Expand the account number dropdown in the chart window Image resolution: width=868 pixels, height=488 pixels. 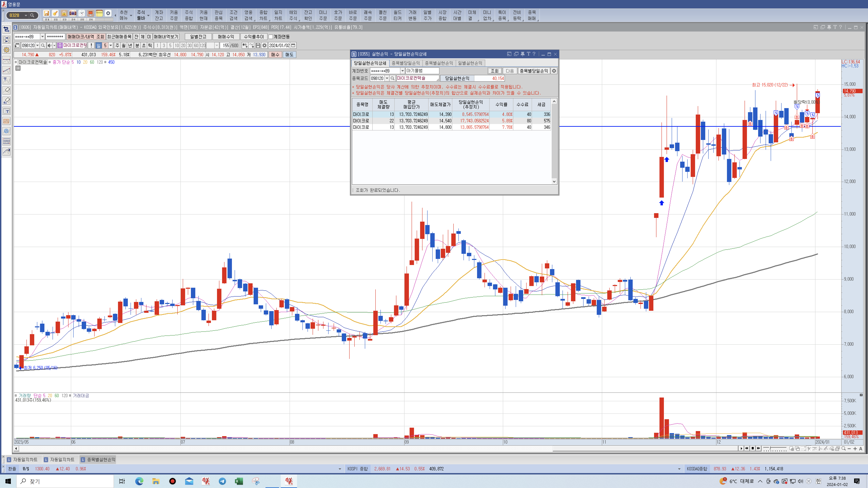[x=42, y=37]
